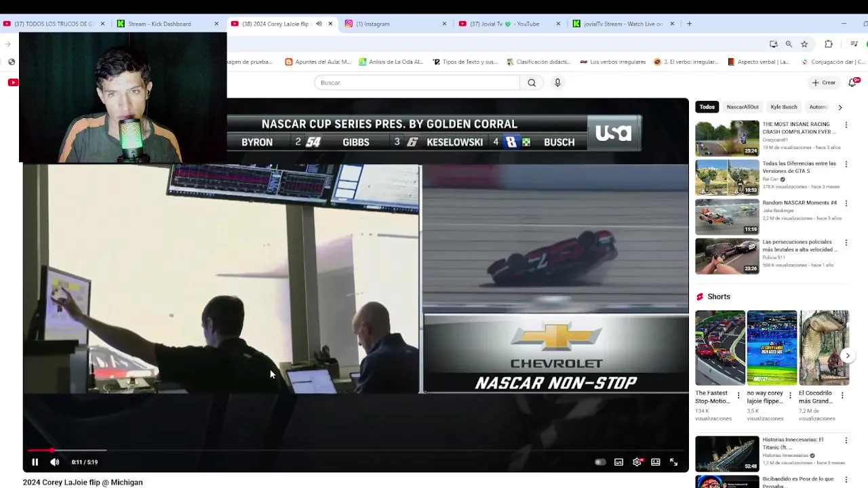Screen dimensions: 868x488
Task: Open options for no way corey lajoie short
Action: [791, 396]
